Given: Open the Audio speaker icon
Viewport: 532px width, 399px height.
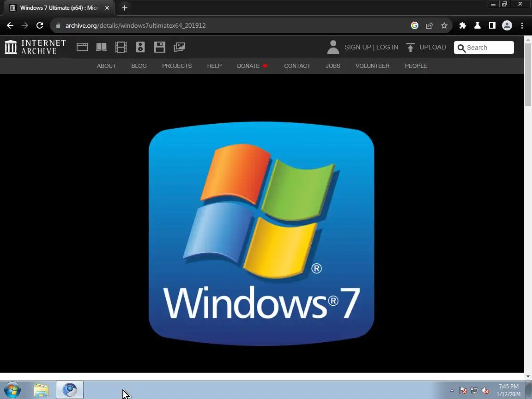Looking at the screenshot, I should (140, 47).
